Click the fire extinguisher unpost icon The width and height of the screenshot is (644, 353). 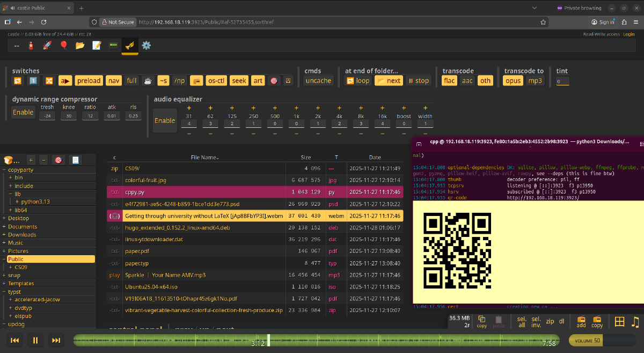(x=31, y=46)
